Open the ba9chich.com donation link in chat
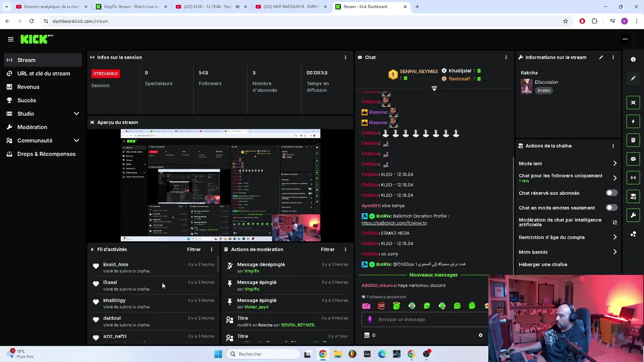Viewport: 644px width, 362px height. coord(394,223)
